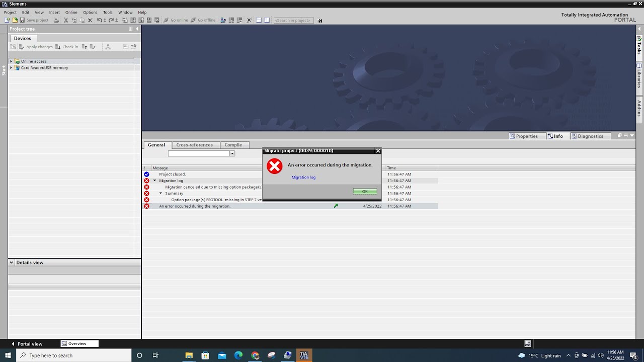The image size is (644, 362).
Task: Click the Cut scissors icon
Action: click(66, 20)
